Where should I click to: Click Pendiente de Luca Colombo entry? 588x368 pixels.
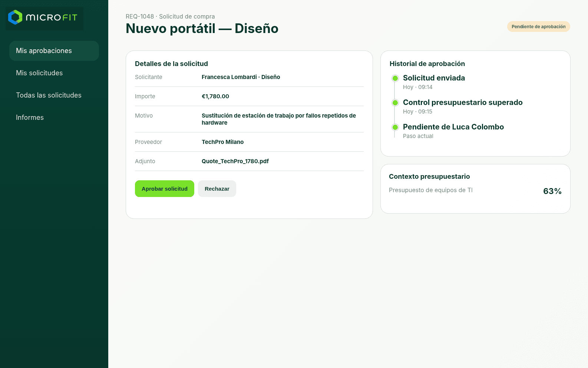[453, 127]
